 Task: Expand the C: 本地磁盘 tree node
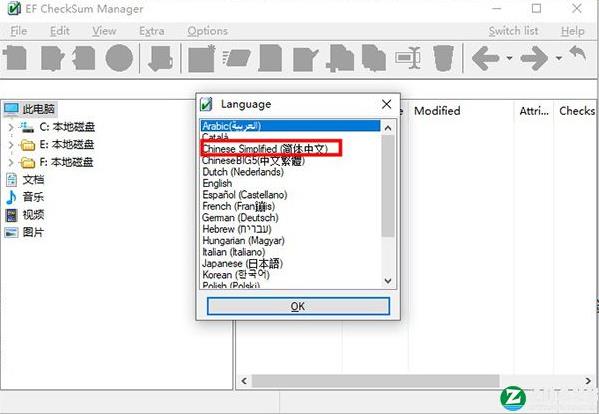[x=11, y=127]
